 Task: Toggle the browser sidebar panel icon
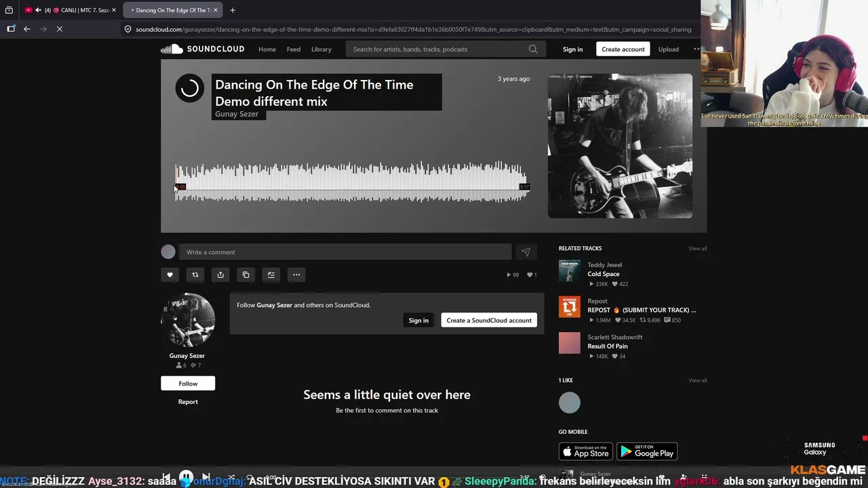click(x=11, y=29)
